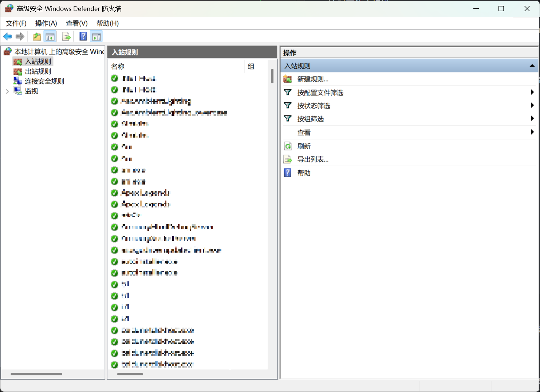Click the 监视 node icon in tree
Viewport: 540px width, 392px height.
coord(18,91)
